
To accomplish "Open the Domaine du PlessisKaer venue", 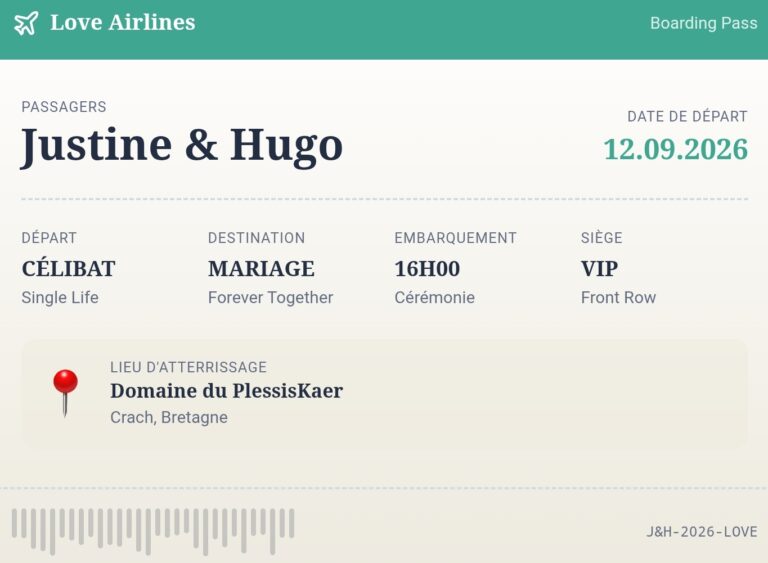I will tap(226, 391).
